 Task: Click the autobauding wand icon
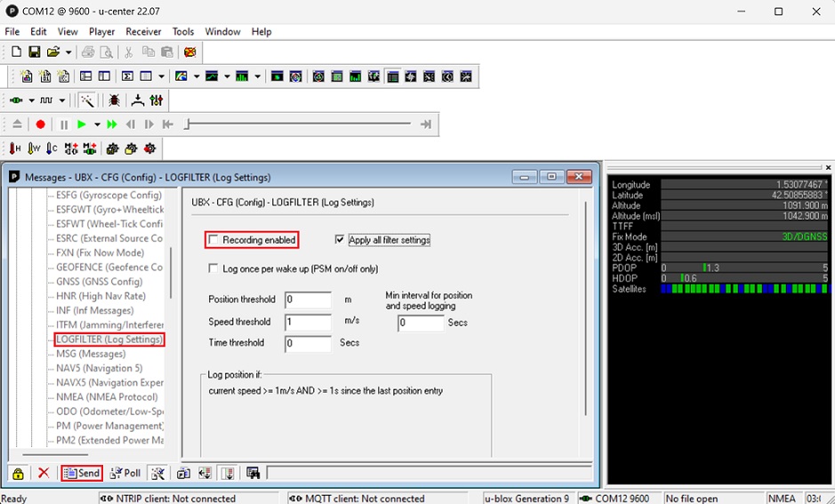pyautogui.click(x=87, y=100)
